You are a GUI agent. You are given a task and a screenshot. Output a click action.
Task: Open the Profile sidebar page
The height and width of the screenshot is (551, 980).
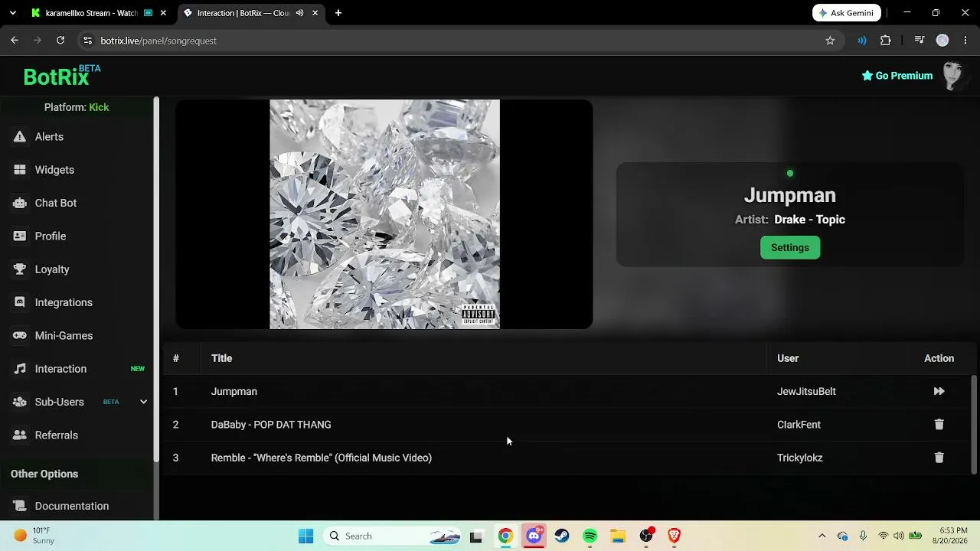pos(51,236)
